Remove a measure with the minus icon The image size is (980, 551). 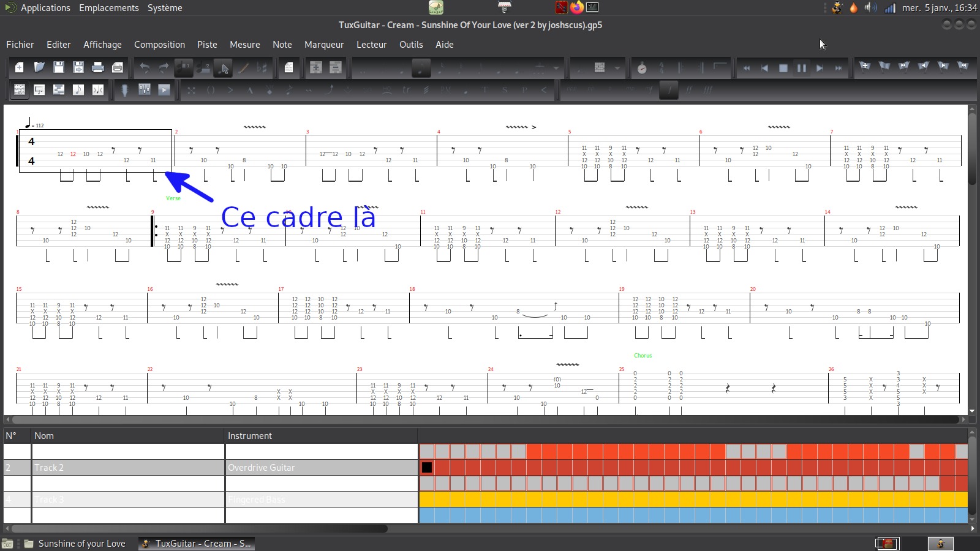[x=335, y=68]
